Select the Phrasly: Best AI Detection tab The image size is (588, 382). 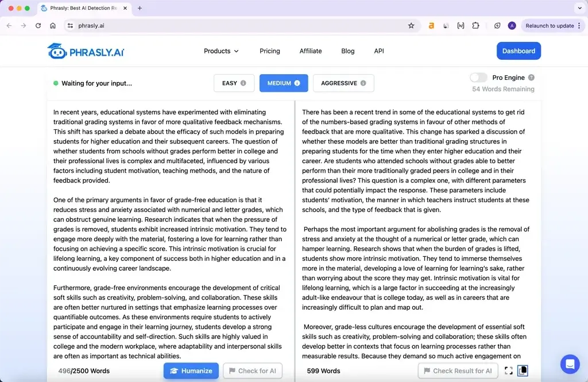click(83, 8)
